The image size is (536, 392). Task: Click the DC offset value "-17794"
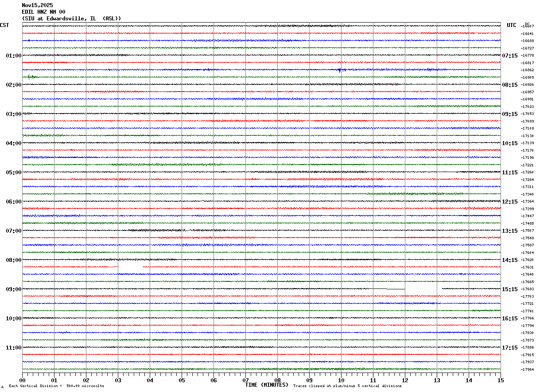(x=528, y=326)
